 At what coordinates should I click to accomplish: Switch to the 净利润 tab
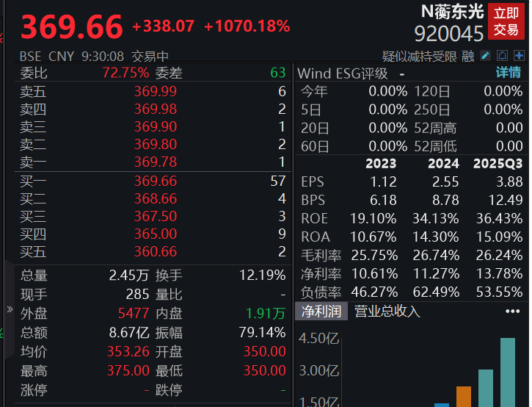(322, 311)
